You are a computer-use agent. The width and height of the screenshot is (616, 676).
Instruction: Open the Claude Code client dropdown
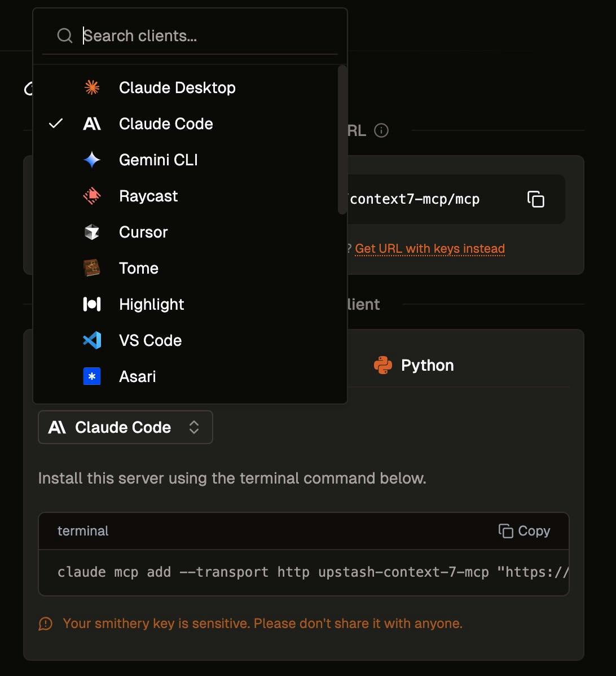pyautogui.click(x=125, y=427)
